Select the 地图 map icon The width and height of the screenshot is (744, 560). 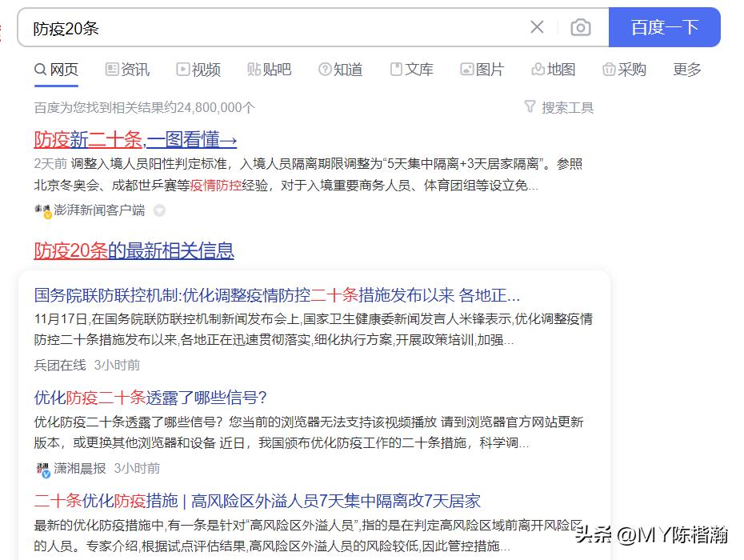pyautogui.click(x=537, y=70)
